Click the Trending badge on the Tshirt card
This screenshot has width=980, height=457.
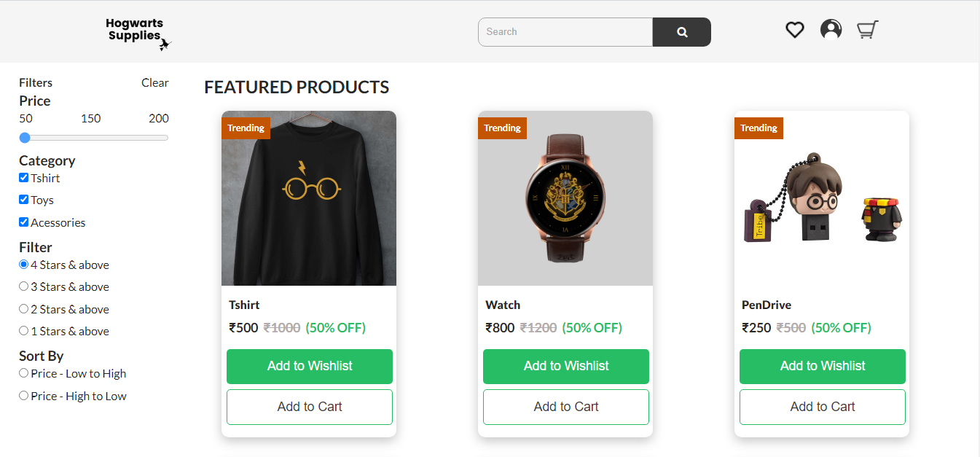pyautogui.click(x=246, y=128)
